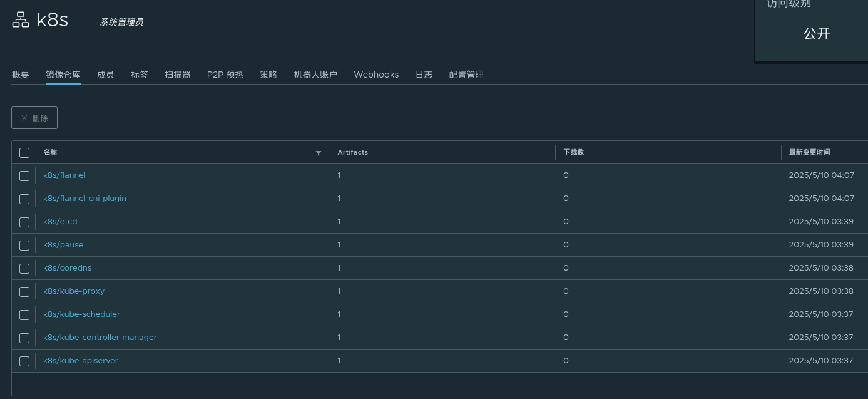Click the 公开 access level label
The height and width of the screenshot is (399, 868).
816,34
